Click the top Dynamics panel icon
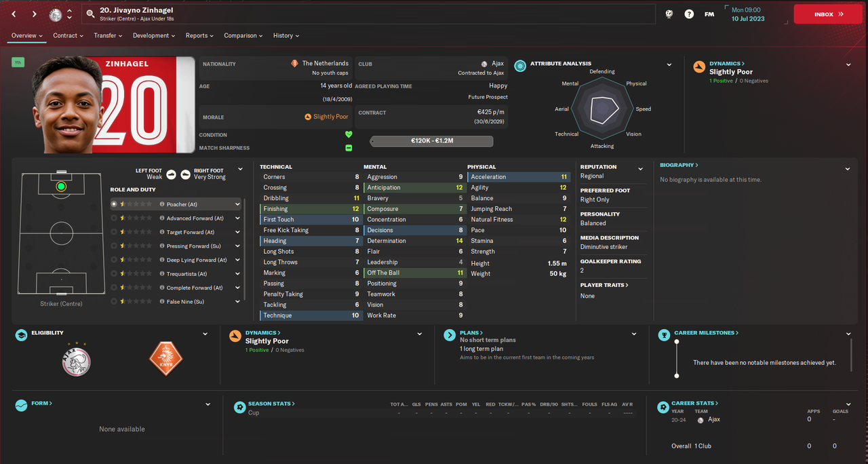Image resolution: width=868 pixels, height=464 pixels. [x=698, y=66]
